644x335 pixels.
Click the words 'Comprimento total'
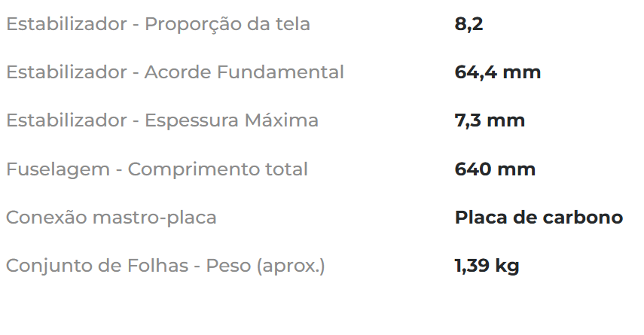click(x=218, y=169)
